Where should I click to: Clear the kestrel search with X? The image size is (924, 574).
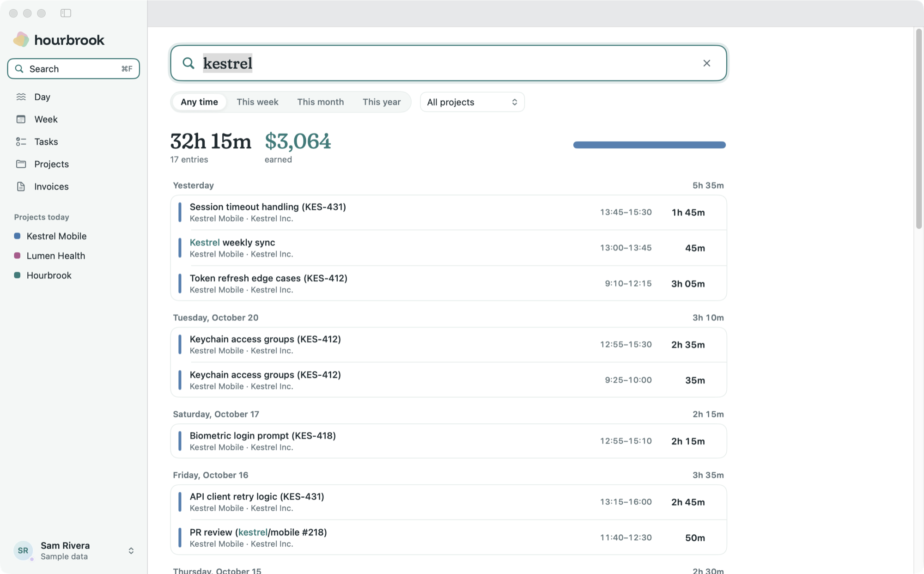706,63
